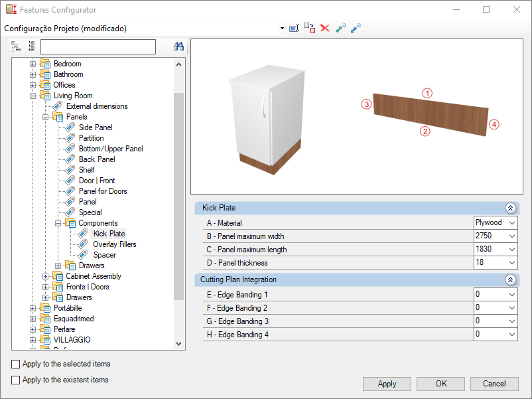This screenshot has width=532, height=399.
Task: Click the collapse tree icon above list
Action: [32, 46]
